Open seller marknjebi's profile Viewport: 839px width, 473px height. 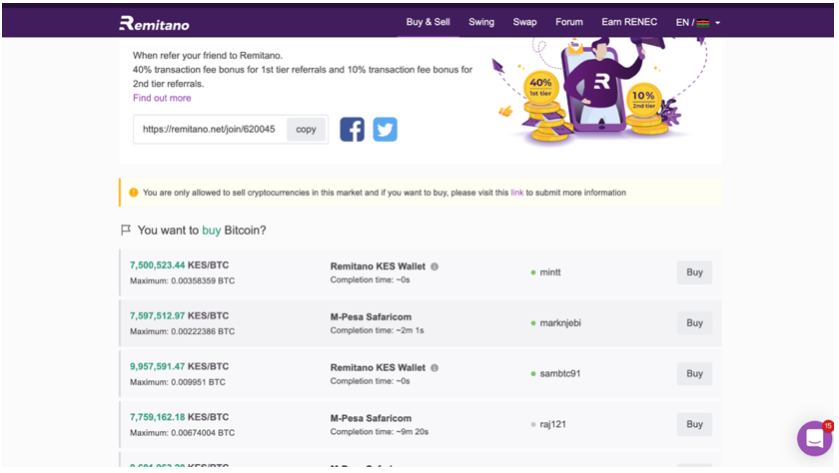point(560,323)
